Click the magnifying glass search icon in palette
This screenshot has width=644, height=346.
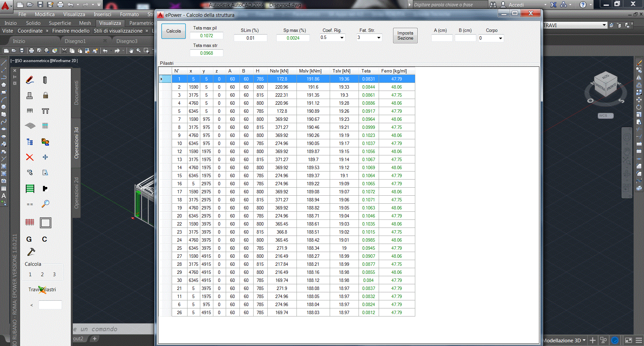45,204
